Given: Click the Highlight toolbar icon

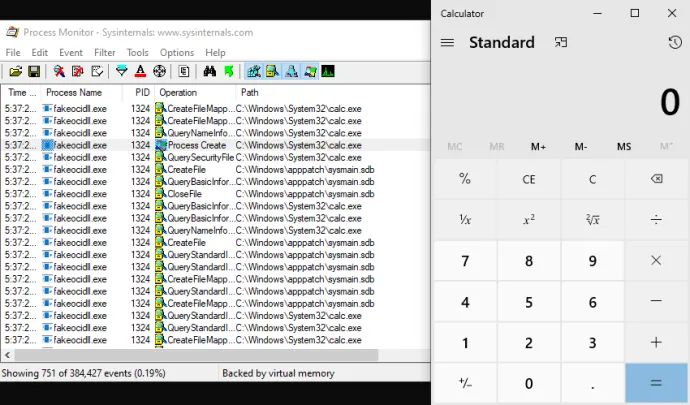Looking at the screenshot, I should pyautogui.click(x=141, y=72).
